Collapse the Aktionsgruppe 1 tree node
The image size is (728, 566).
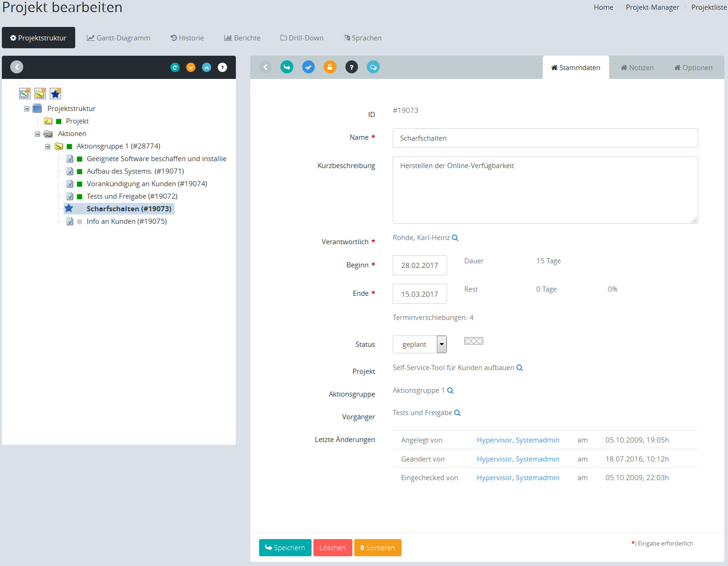coord(47,146)
